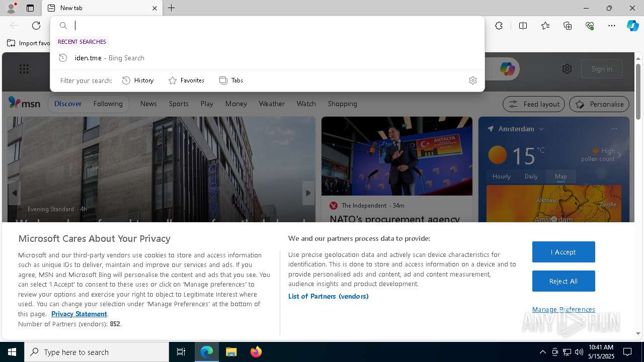
Task: Open the Watch menu item
Action: [x=306, y=104]
